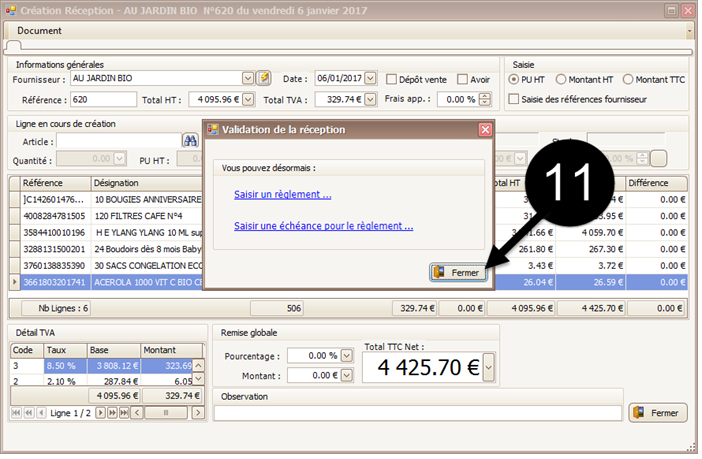Click the supplier lightning icon beside Fournisseur
The width and height of the screenshot is (702, 459).
[x=264, y=78]
